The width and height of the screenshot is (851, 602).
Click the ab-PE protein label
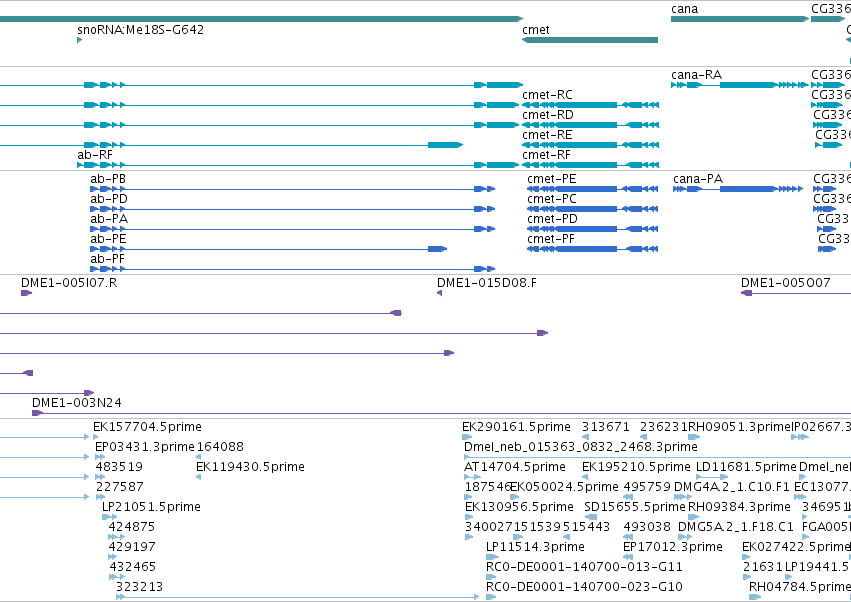(108, 239)
